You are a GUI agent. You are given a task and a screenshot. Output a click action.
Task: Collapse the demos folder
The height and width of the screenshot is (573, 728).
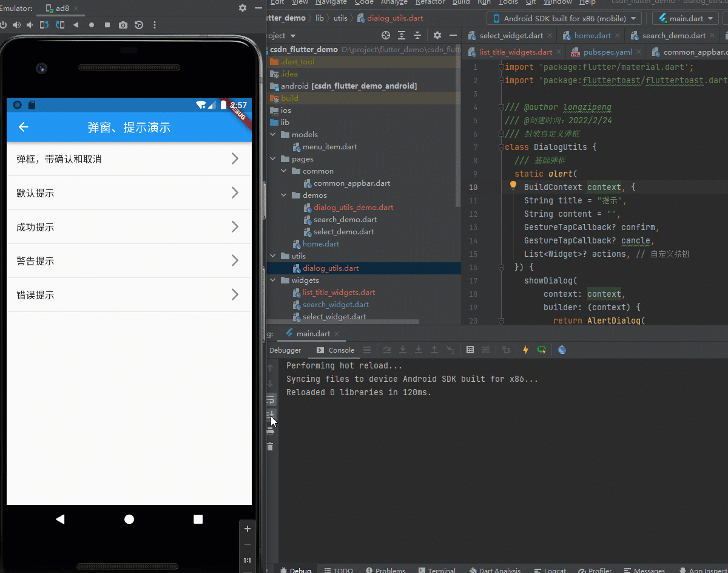coord(284,195)
